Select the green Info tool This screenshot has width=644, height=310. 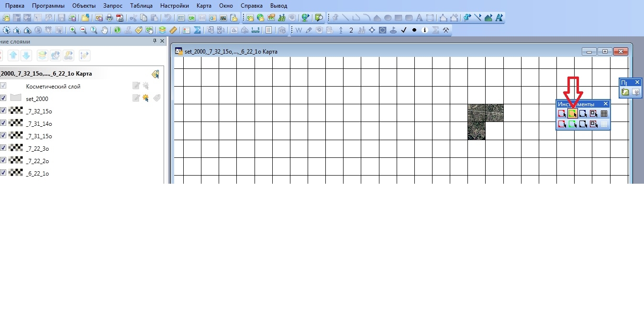pyautogui.click(x=117, y=30)
